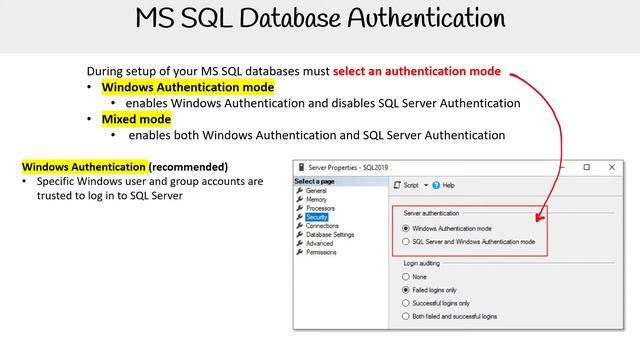Click the blue Help question-mark icon
640x360 pixels.
click(x=436, y=185)
